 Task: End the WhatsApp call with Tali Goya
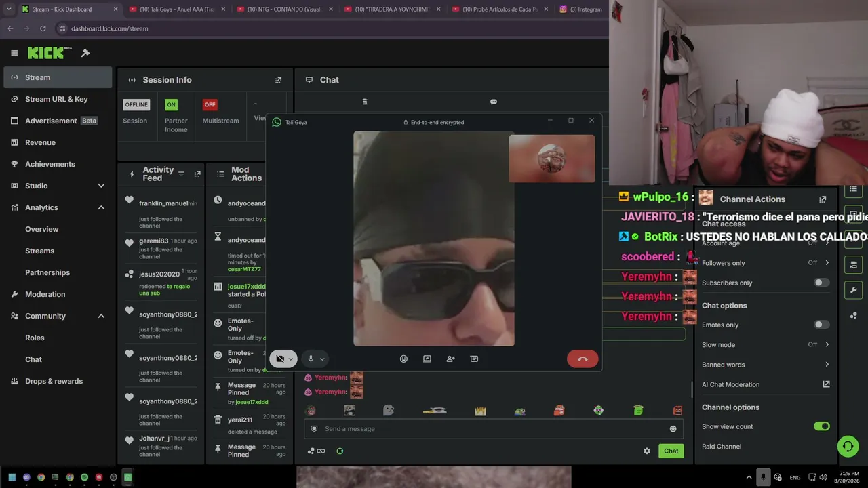pos(583,359)
